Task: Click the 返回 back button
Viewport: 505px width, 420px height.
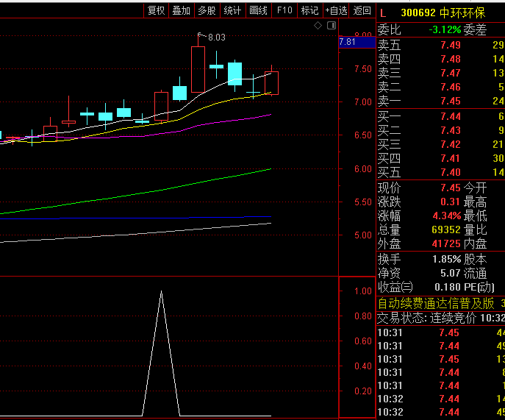Action: pyautogui.click(x=362, y=10)
